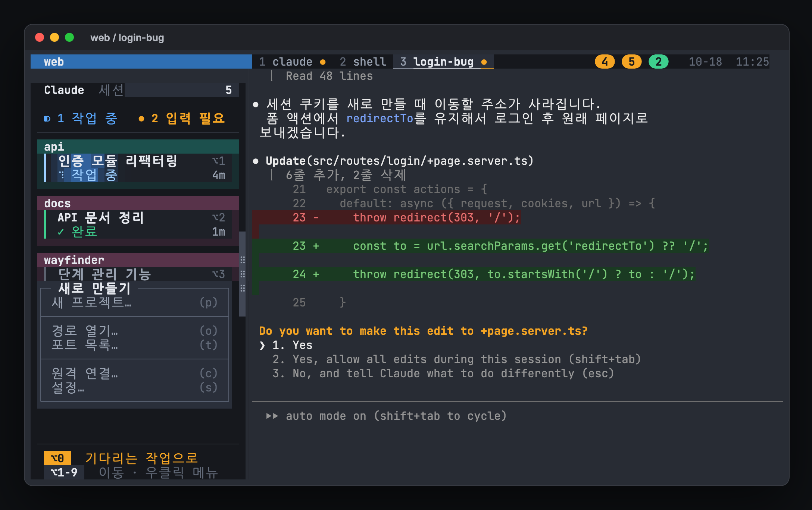
Task: Click the Claude sidebar header
Action: (64, 90)
